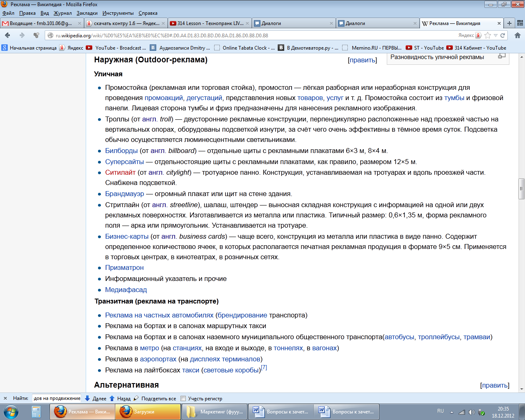The image size is (525, 420).
Task: Close the find bar with the X
Action: (x=5, y=398)
